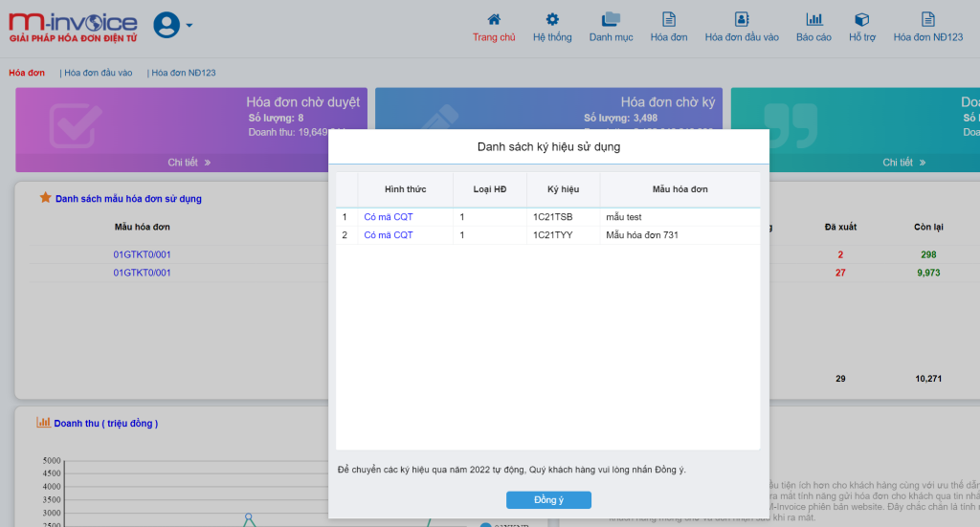Open the Hệ thống gear icon
980x527 pixels.
pyautogui.click(x=552, y=19)
